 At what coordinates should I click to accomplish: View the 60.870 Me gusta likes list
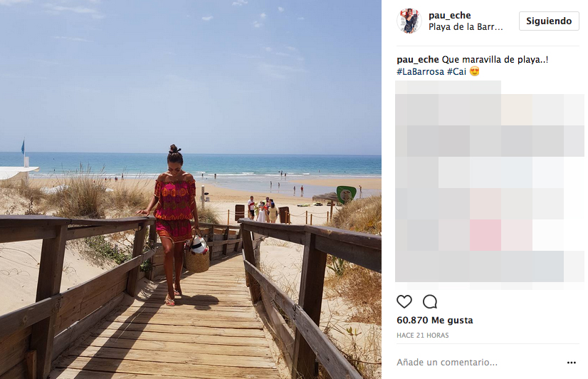click(435, 320)
